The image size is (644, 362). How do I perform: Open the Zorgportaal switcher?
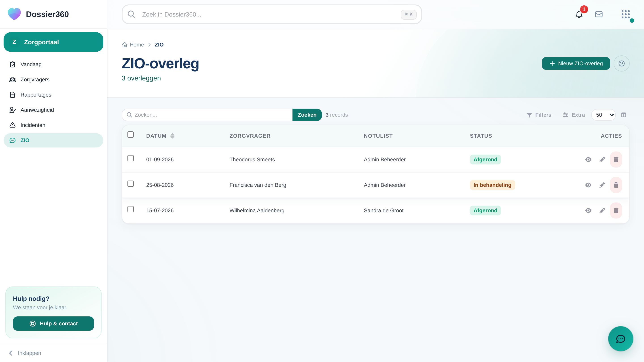53,42
